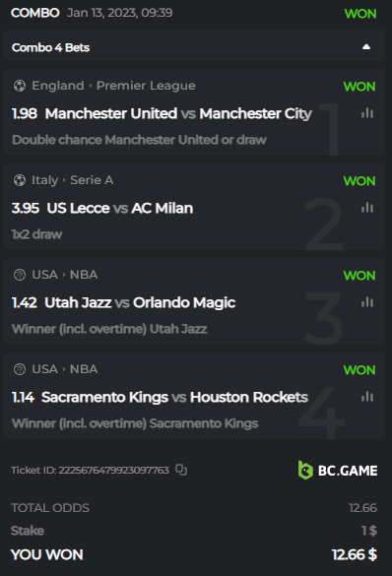Click the soccer ball icon beside Italy
The width and height of the screenshot is (392, 576).
(x=20, y=180)
